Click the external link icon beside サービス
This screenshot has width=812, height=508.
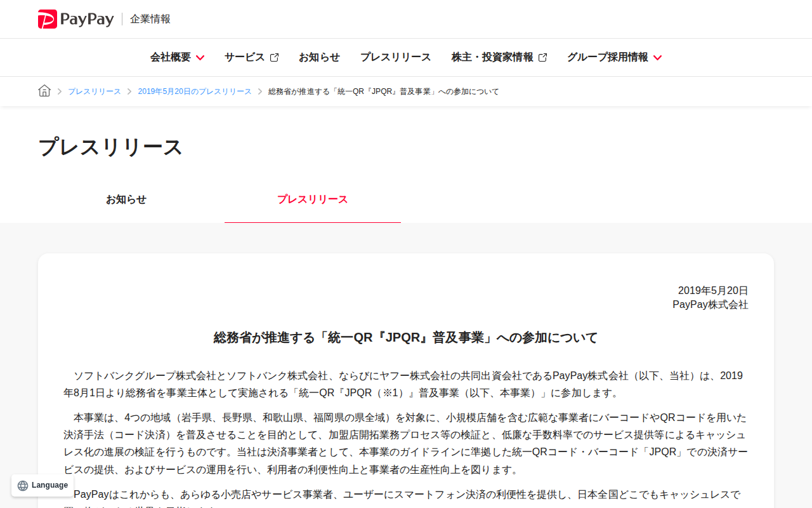pos(274,57)
